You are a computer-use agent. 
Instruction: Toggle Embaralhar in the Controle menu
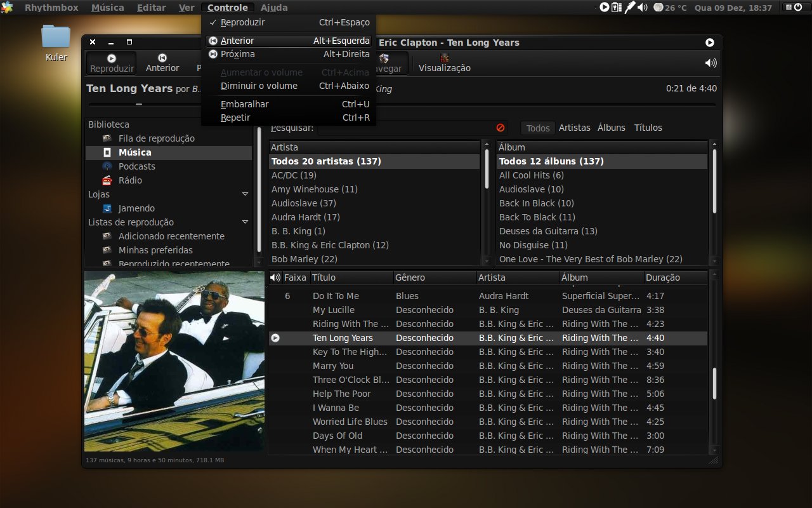[289, 104]
